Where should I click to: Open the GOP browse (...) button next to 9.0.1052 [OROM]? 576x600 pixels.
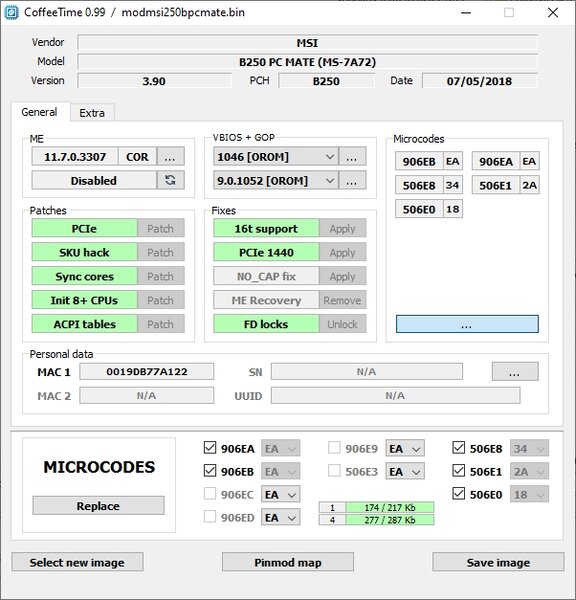click(x=352, y=180)
